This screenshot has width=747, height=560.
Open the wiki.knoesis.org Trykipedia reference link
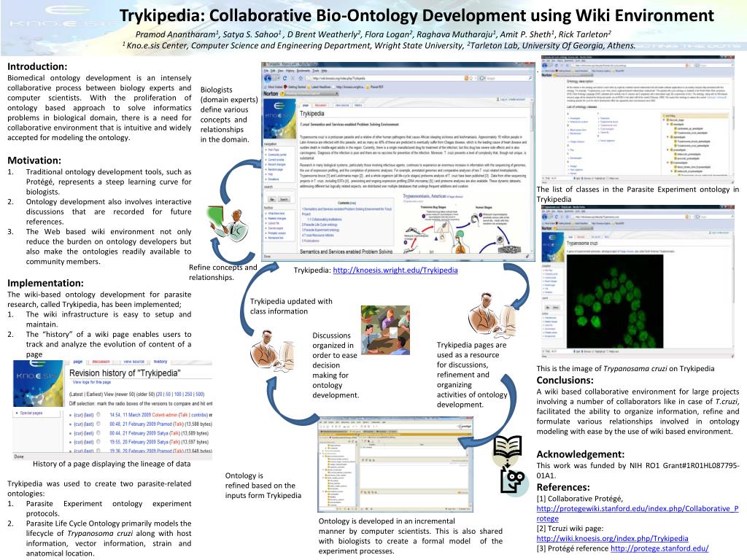[x=612, y=538]
